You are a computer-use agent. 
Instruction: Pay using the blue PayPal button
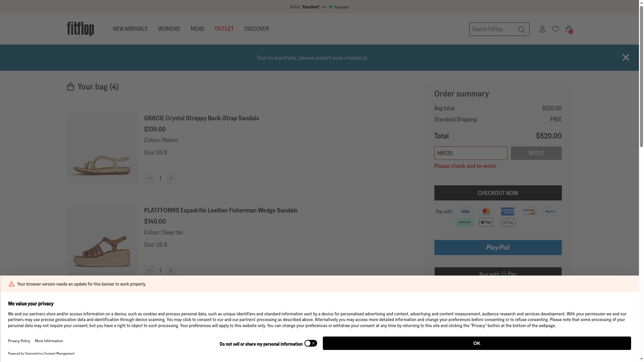pos(498,248)
